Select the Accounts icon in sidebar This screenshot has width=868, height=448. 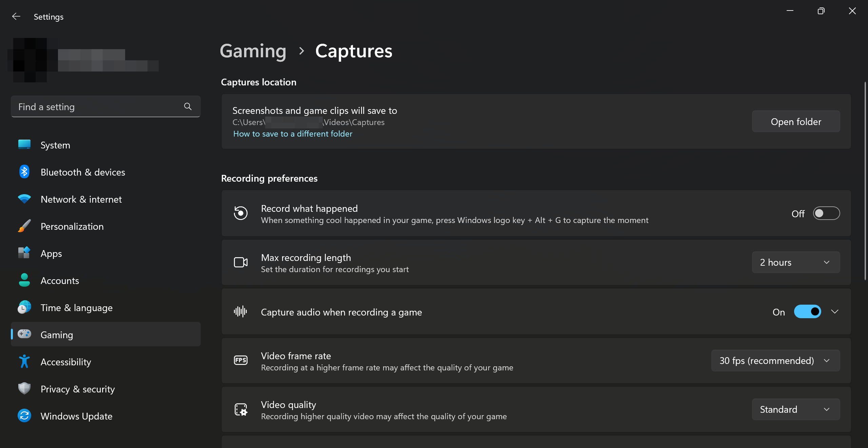click(x=24, y=280)
